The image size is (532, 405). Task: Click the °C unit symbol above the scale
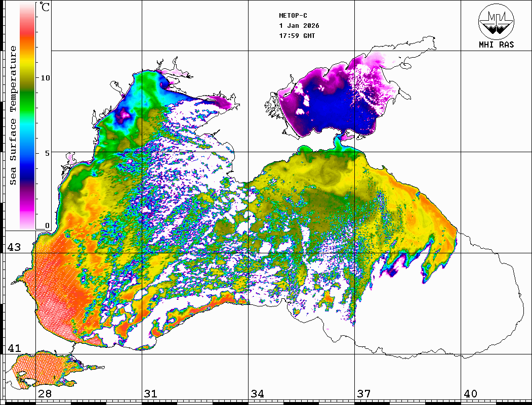[x=45, y=7]
